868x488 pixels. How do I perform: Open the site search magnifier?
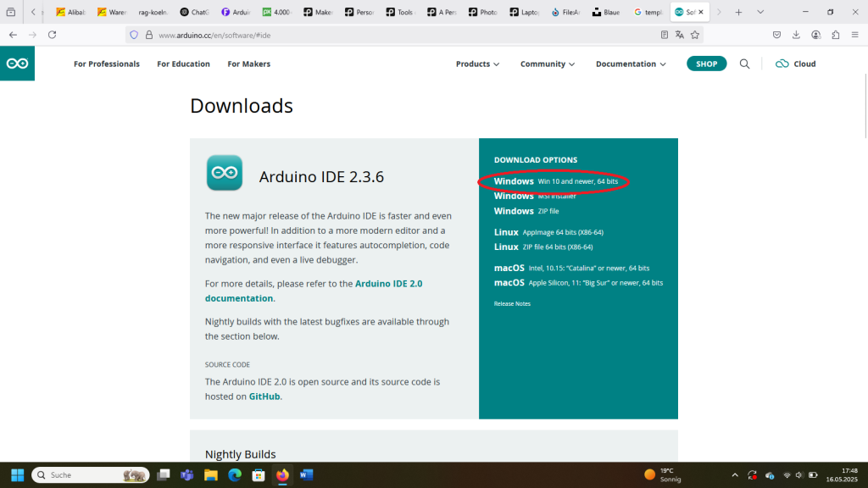pyautogui.click(x=744, y=64)
